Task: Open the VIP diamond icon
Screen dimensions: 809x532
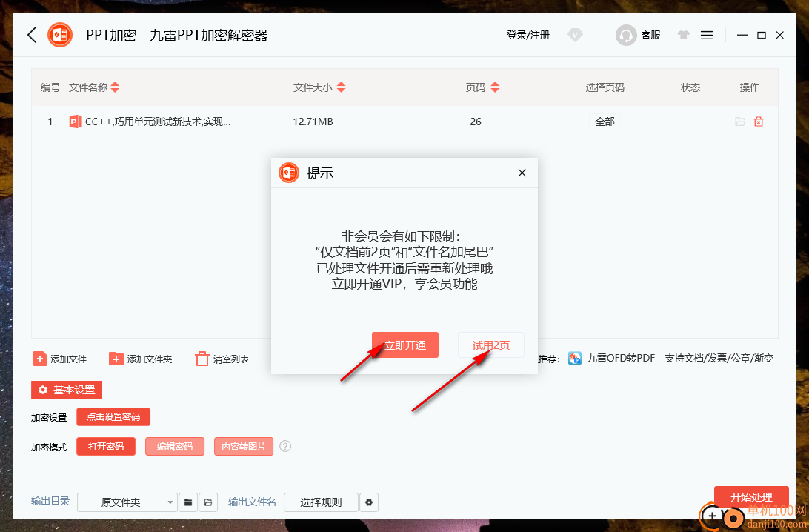Action: (575, 35)
